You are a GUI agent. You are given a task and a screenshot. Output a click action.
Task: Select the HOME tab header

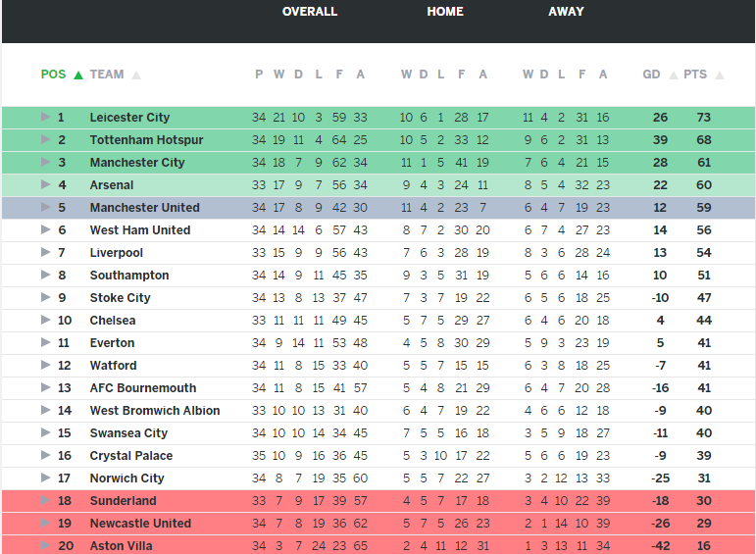pyautogui.click(x=445, y=12)
